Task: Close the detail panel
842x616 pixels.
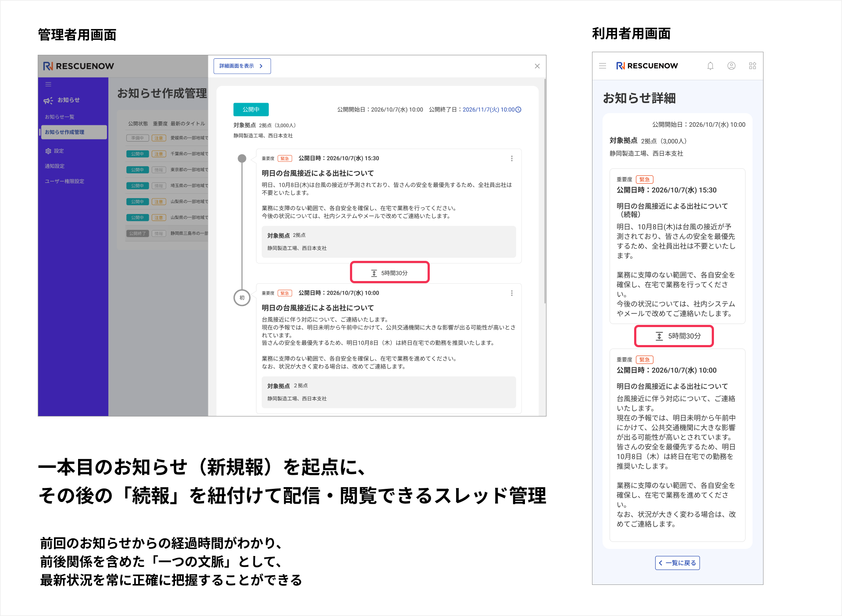Action: (x=537, y=66)
